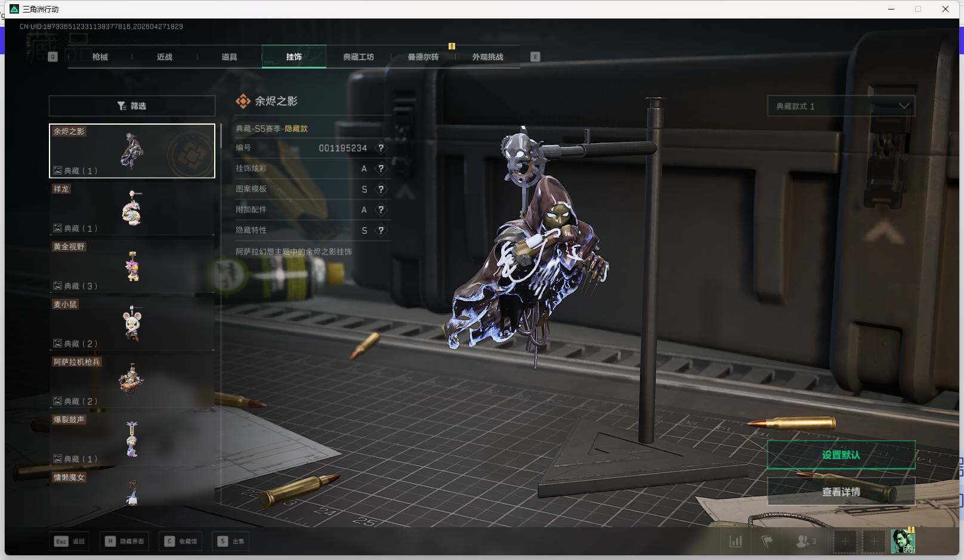The width and height of the screenshot is (964, 560).
Task: Click the 查看详情 button
Action: coord(841,492)
